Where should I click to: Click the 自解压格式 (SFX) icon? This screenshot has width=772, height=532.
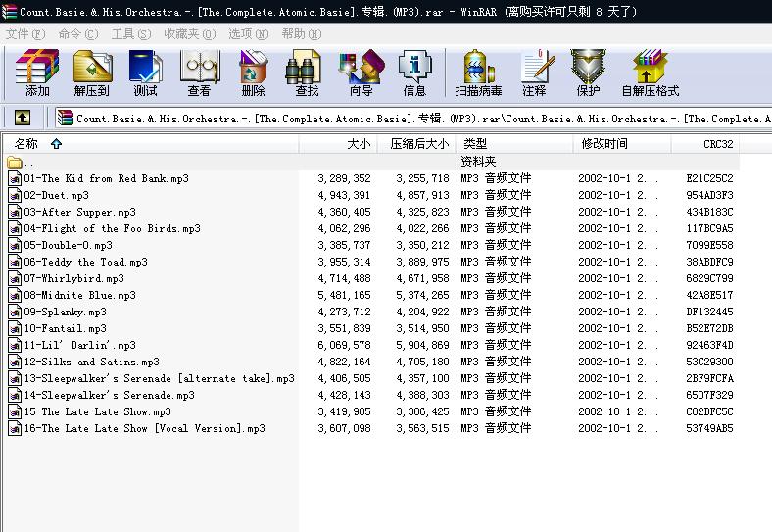click(651, 73)
